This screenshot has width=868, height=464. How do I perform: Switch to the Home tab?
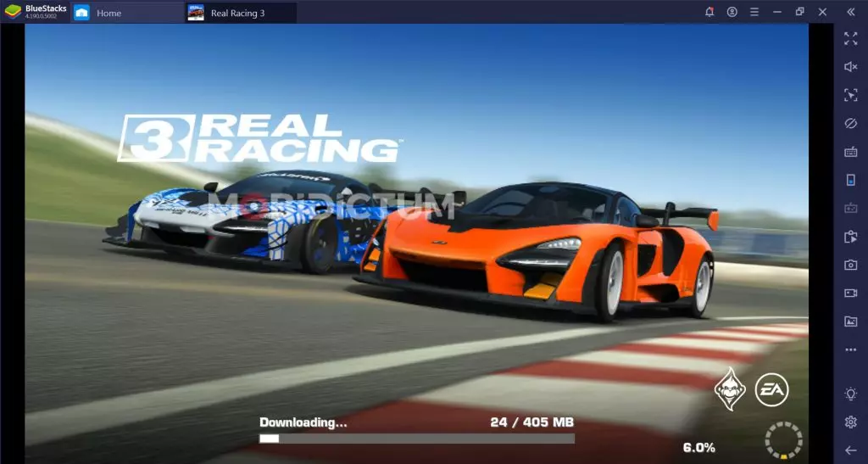[108, 13]
